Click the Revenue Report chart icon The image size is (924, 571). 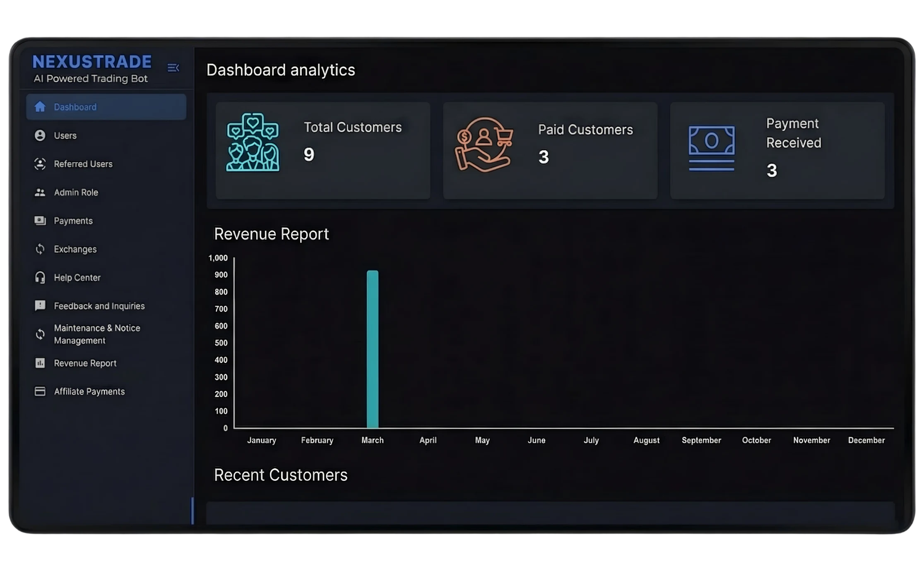tap(40, 363)
